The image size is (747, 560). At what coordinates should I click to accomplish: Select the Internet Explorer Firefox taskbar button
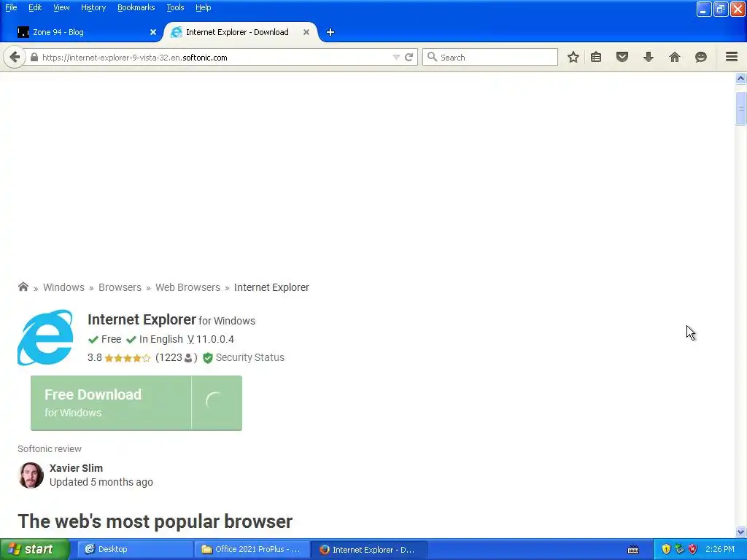[368, 550]
